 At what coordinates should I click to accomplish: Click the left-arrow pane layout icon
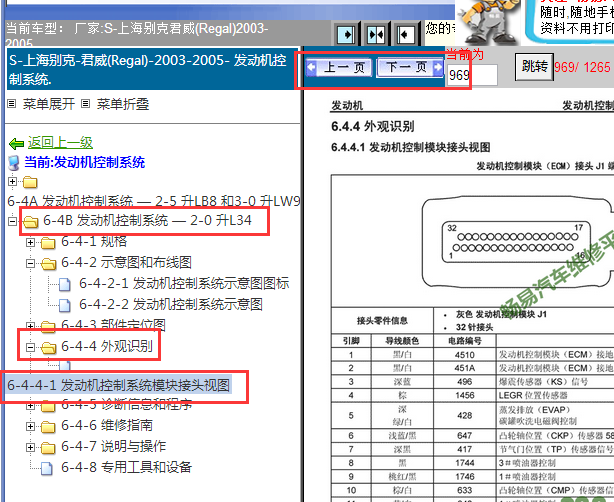(x=404, y=35)
